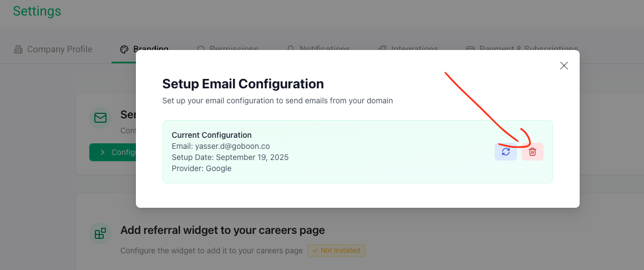Click the Not Installed status badge
The image size is (644, 270).
click(336, 251)
